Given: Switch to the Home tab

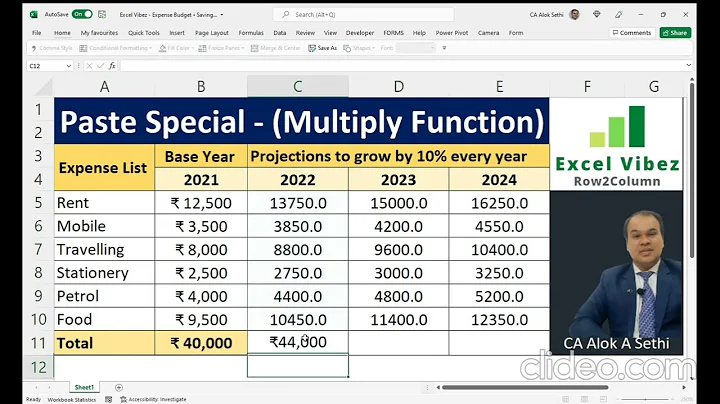Looking at the screenshot, I should click(62, 33).
